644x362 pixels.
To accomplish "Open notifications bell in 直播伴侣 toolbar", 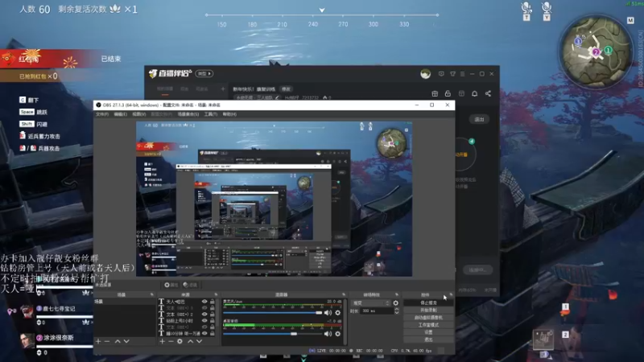I will tap(474, 93).
